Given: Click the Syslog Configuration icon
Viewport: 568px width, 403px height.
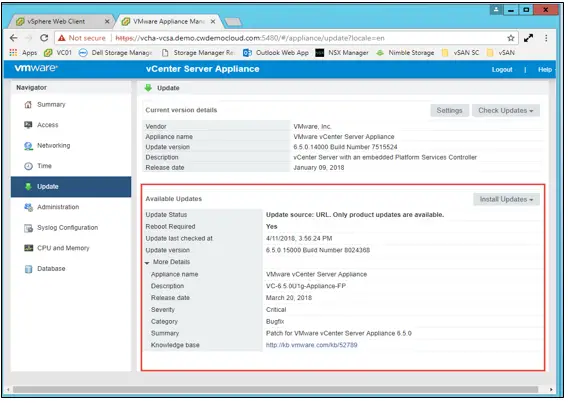Looking at the screenshot, I should (28, 228).
